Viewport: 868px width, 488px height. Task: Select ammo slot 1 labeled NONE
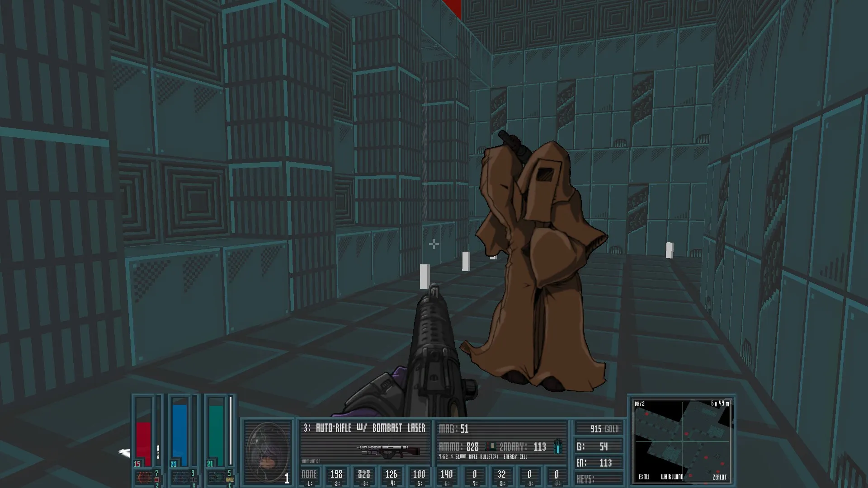click(x=309, y=477)
